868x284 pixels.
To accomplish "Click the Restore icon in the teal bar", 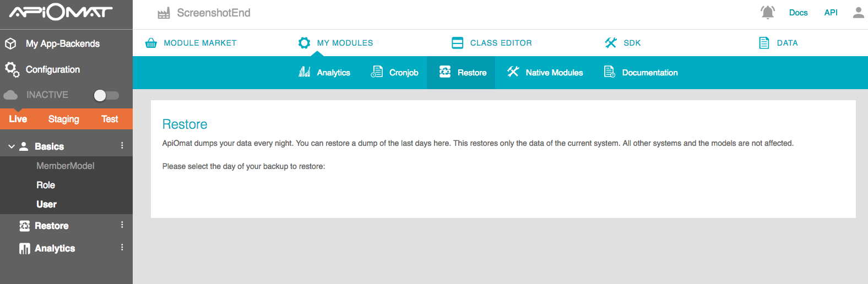I will point(445,72).
